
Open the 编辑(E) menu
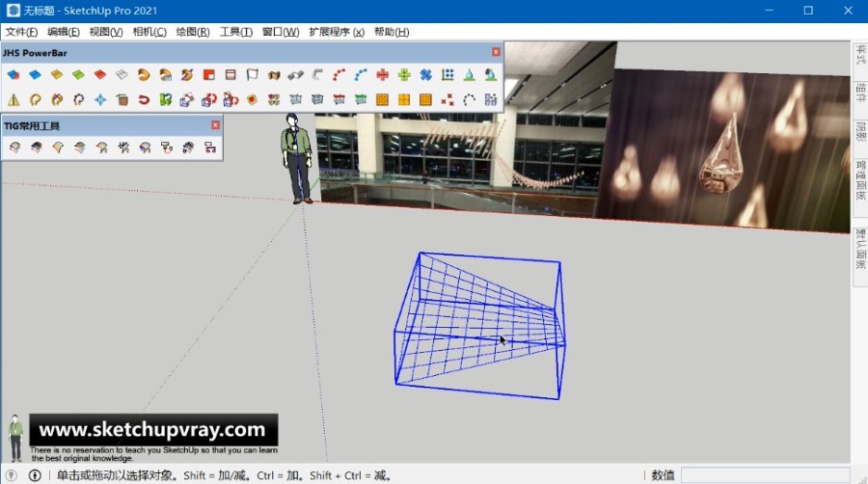[64, 32]
